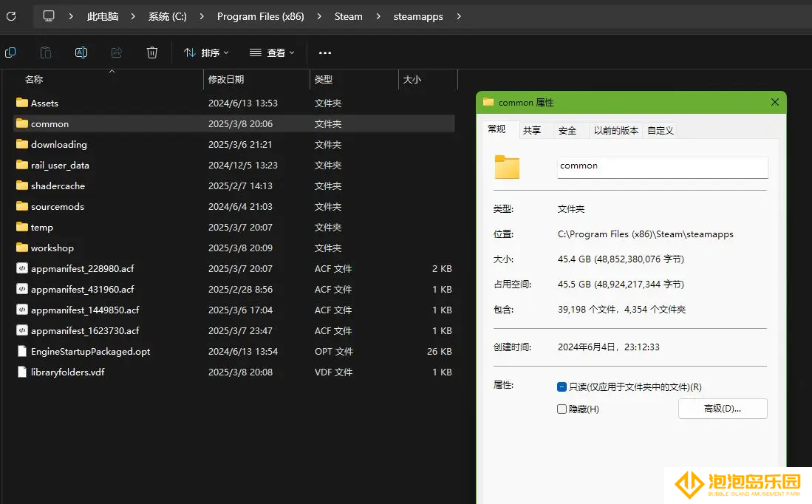Click the 高级(D)... button

click(x=723, y=409)
